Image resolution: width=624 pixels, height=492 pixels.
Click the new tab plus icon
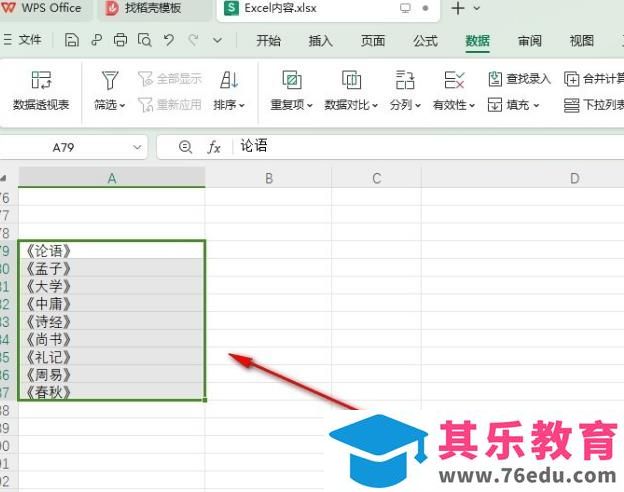coord(458,8)
